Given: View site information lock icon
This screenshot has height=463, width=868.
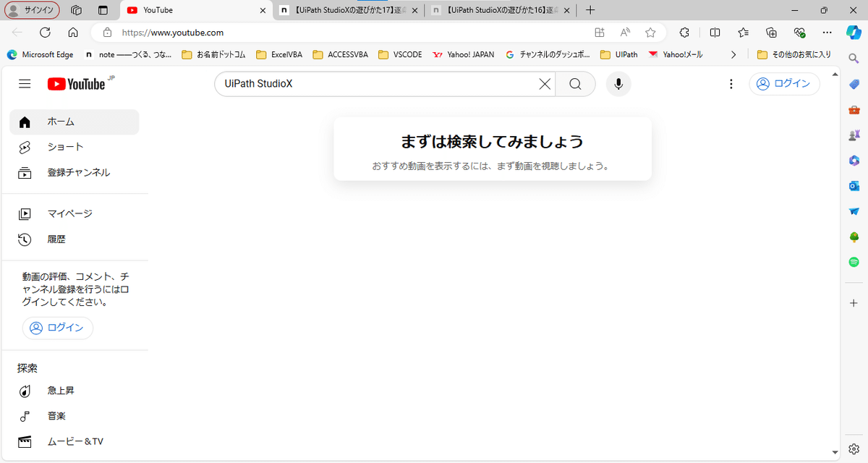Looking at the screenshot, I should coord(107,33).
